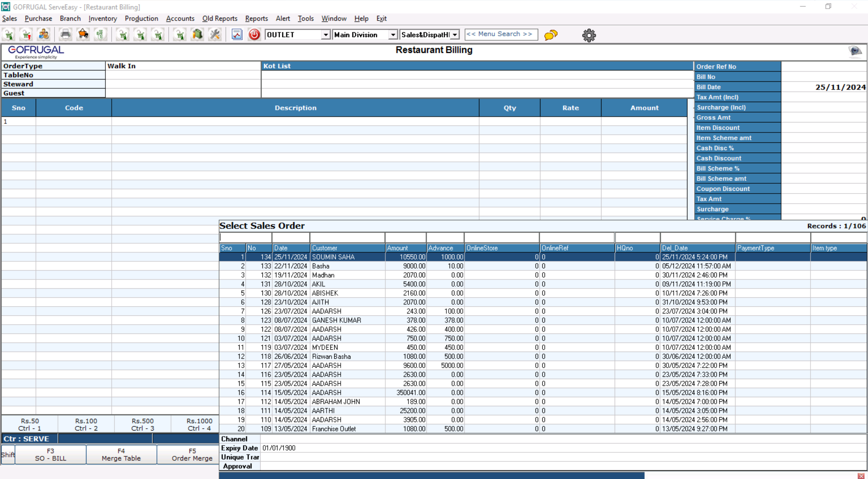Open the Sales&Dispatch dropdown arrow

click(x=455, y=35)
